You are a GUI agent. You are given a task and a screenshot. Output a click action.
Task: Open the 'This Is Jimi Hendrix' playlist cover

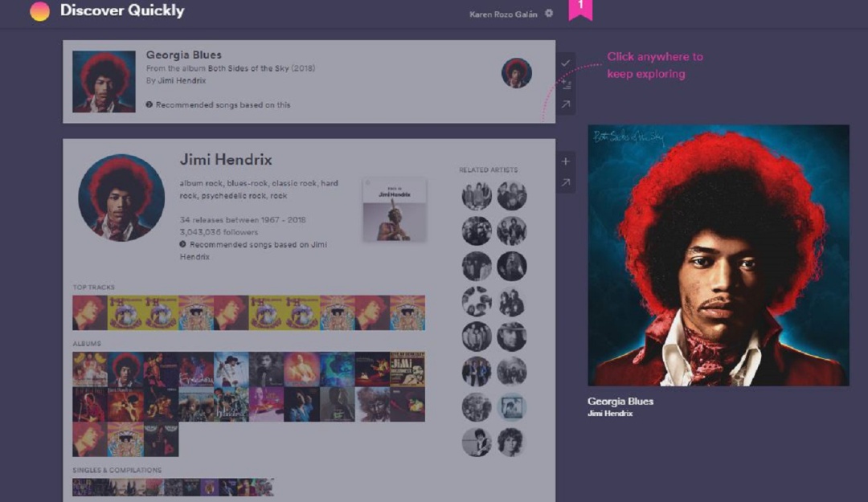[x=394, y=209]
